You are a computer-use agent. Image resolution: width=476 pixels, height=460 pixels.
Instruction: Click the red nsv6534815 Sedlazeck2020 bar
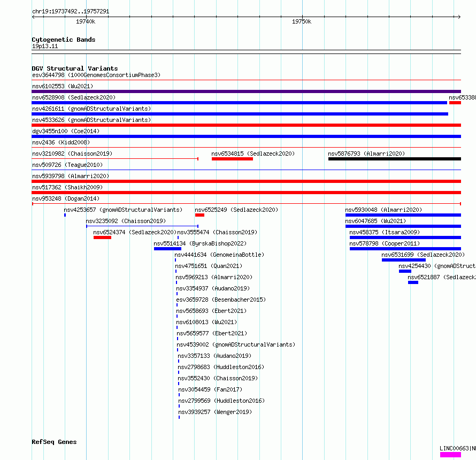232,159
